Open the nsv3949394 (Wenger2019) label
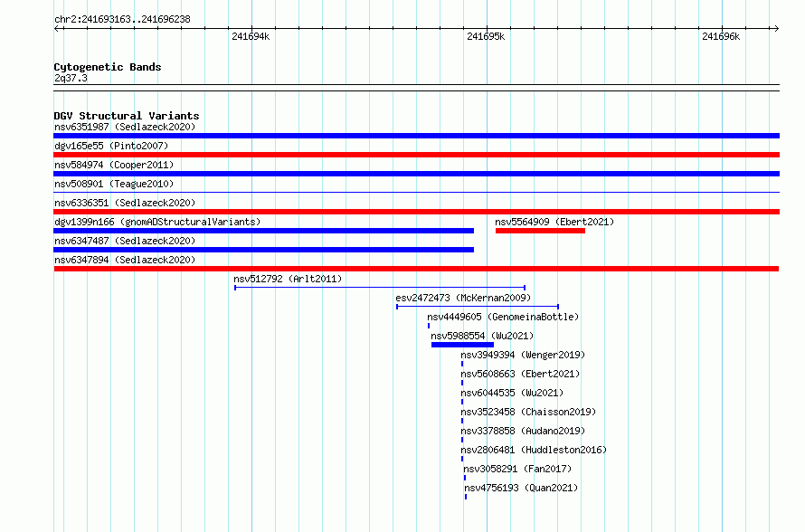 click(x=523, y=355)
